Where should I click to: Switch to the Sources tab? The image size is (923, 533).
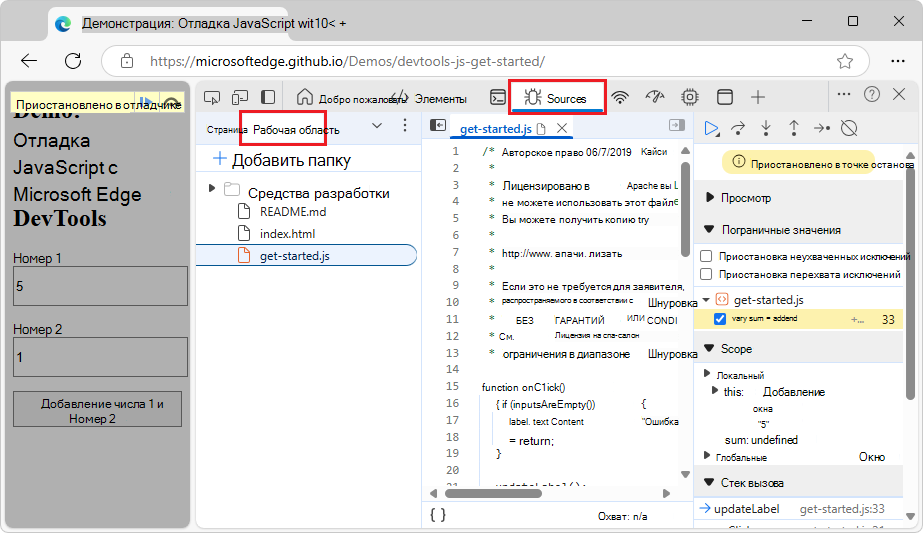(557, 98)
